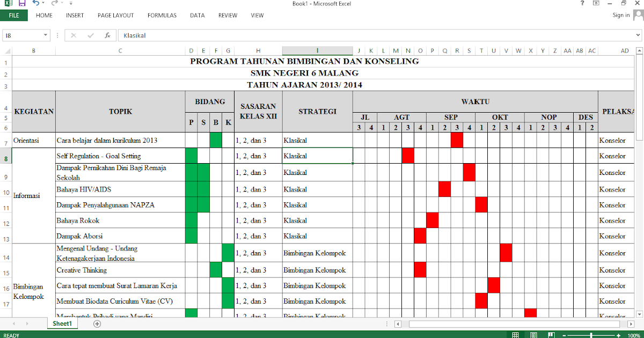Open the FORMULAS tab
The width and height of the screenshot is (644, 338).
(x=162, y=16)
